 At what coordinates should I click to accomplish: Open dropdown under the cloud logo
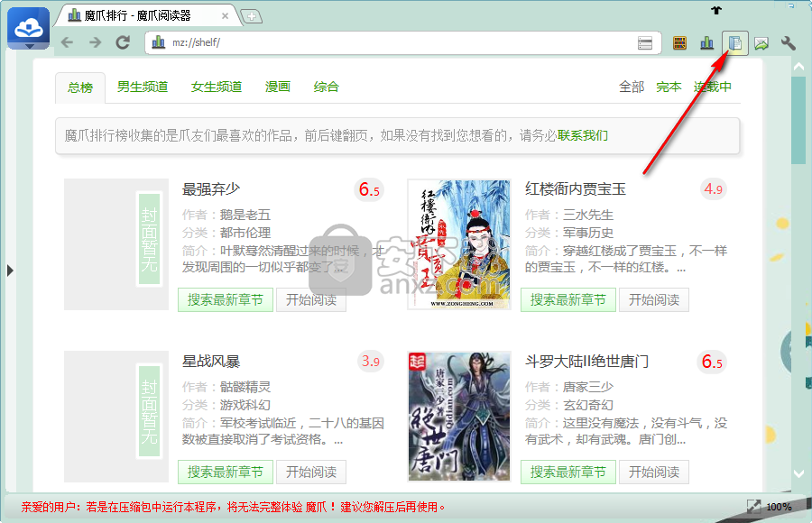(29, 47)
